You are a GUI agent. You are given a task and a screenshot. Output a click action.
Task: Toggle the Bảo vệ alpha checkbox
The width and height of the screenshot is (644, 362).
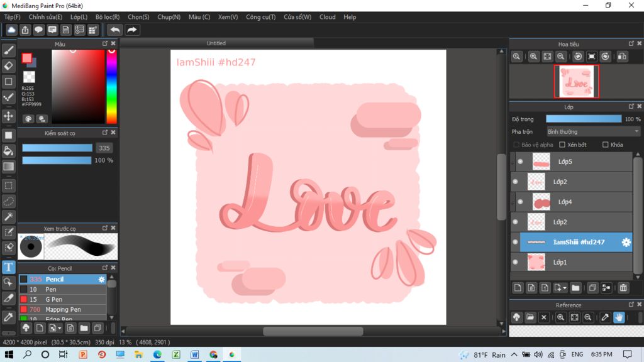517,145
